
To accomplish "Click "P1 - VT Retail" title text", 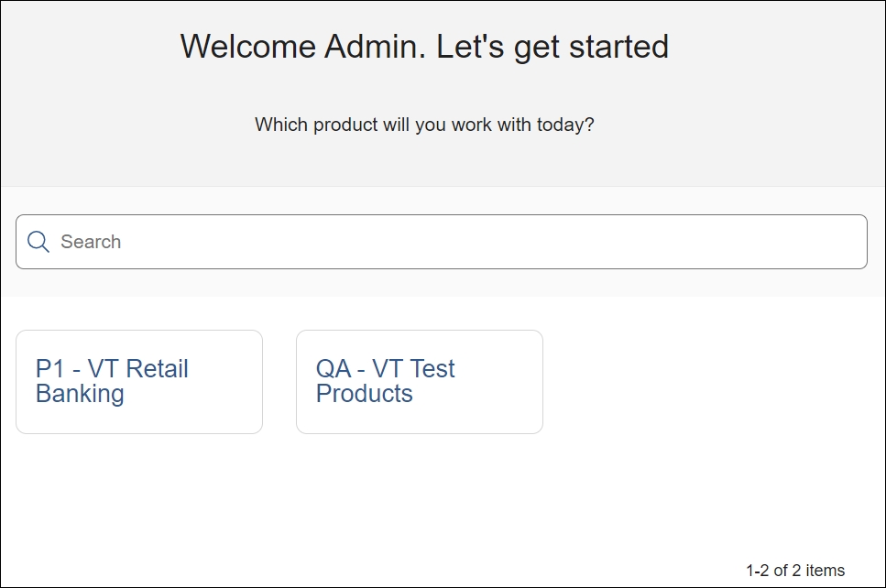I will [112, 369].
